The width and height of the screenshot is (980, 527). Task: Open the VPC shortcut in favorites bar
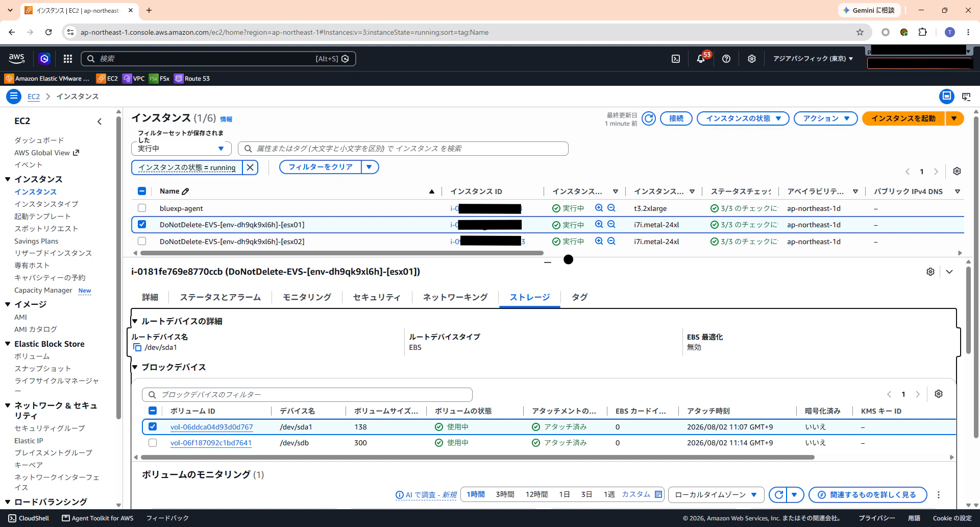point(134,79)
